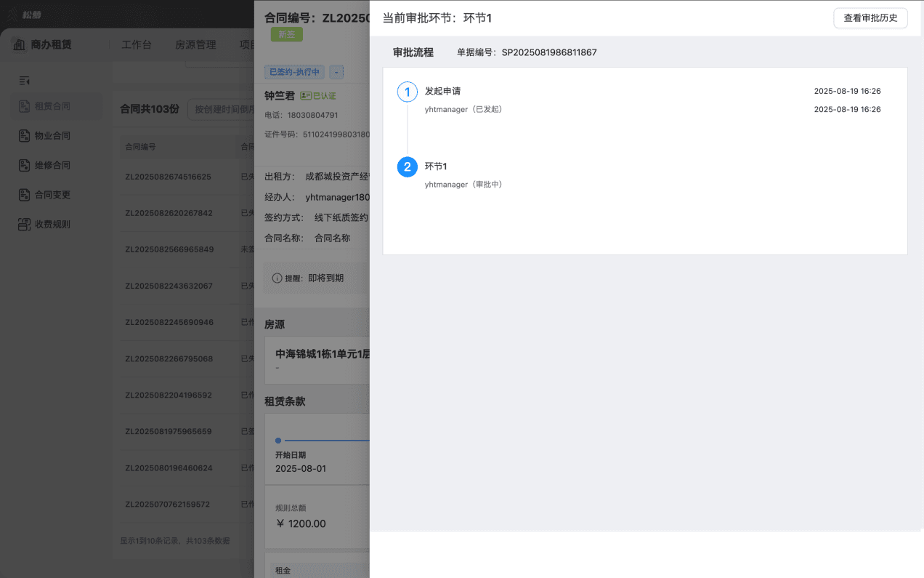Click the 合同共103份 count label

point(149,109)
